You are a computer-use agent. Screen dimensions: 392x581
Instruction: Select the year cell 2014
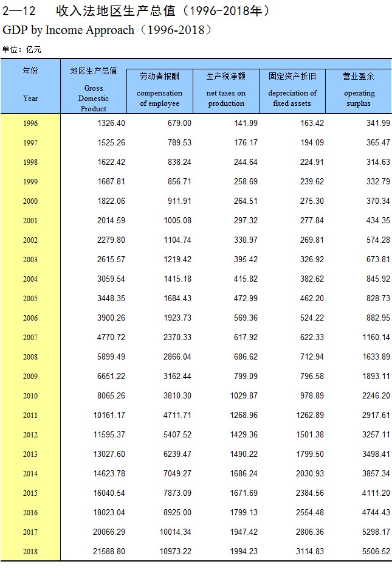coord(30,473)
